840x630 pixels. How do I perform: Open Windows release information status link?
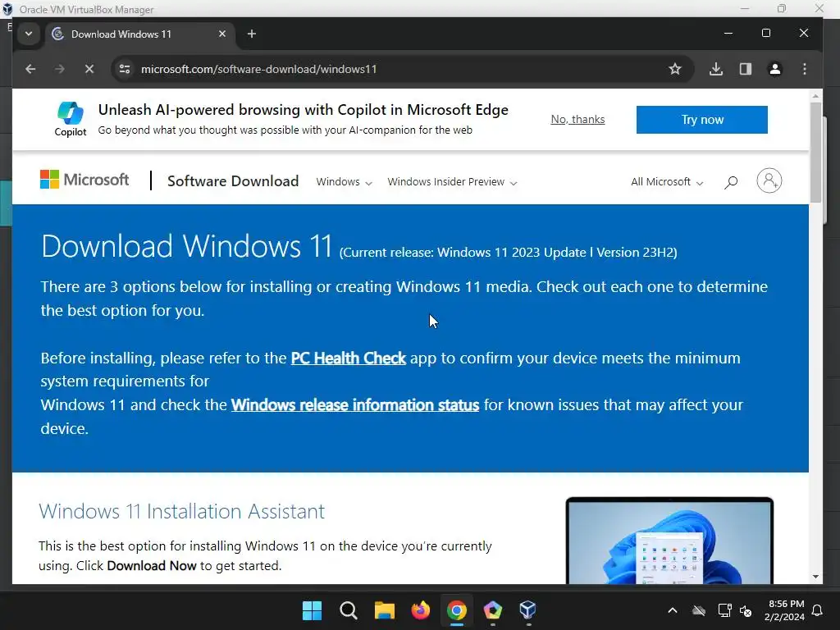[x=355, y=405]
